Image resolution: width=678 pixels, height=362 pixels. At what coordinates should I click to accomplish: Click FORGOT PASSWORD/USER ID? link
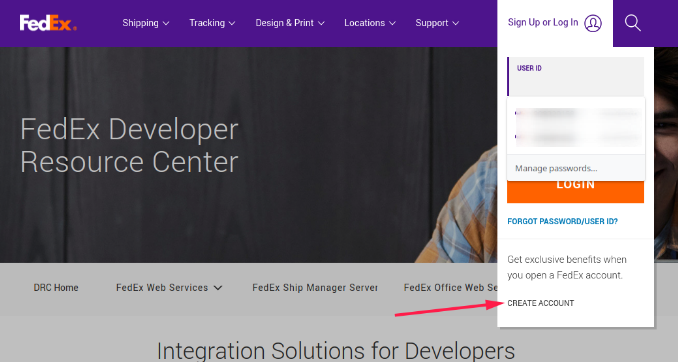pyautogui.click(x=563, y=221)
